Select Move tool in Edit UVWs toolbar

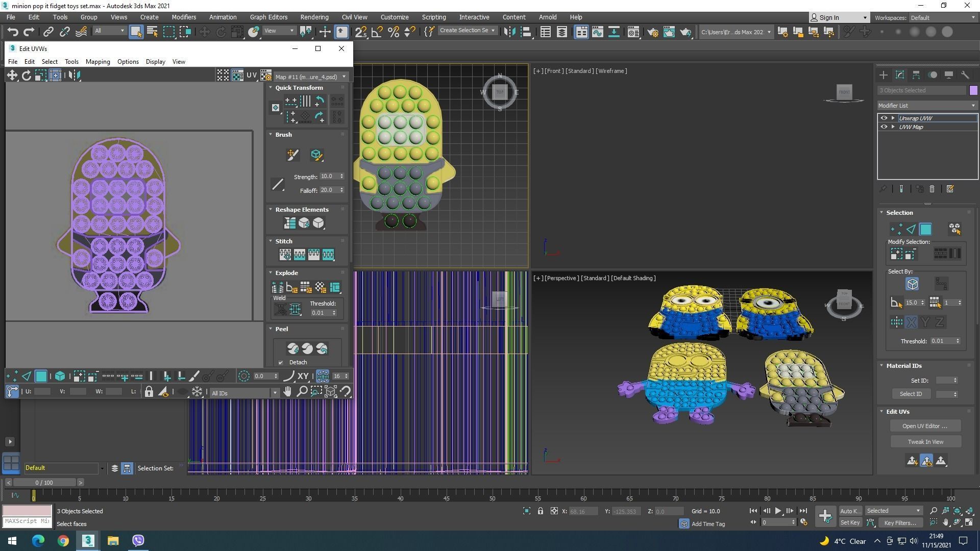(x=12, y=75)
